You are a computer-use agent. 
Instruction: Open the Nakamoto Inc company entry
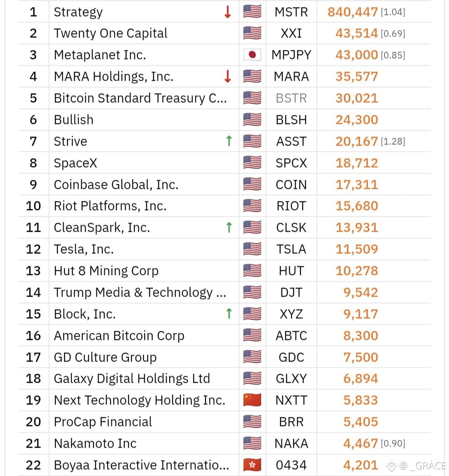pos(95,444)
